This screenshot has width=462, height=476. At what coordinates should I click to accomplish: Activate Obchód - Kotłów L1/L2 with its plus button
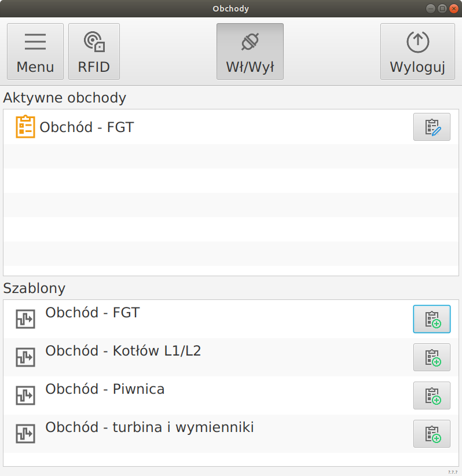(431, 357)
